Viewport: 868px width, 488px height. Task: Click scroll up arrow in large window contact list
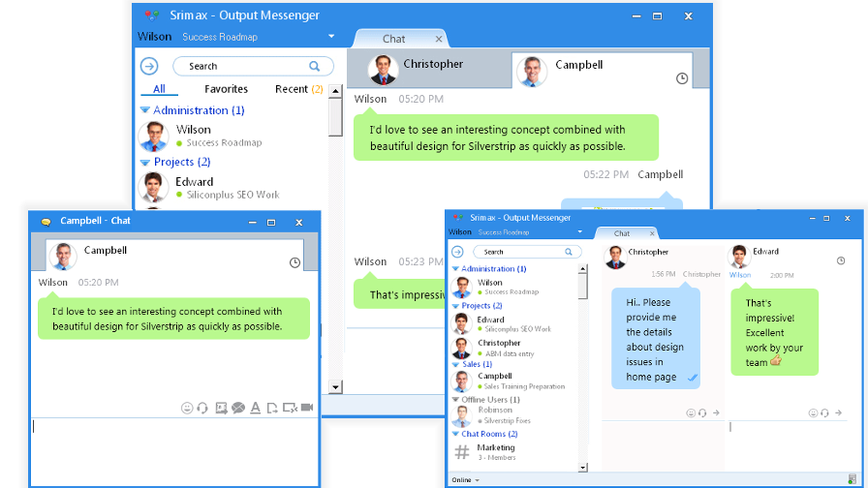[335, 91]
